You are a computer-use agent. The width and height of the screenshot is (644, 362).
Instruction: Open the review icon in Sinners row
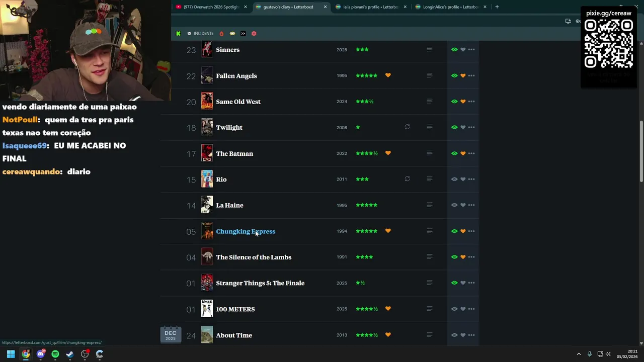(429, 49)
